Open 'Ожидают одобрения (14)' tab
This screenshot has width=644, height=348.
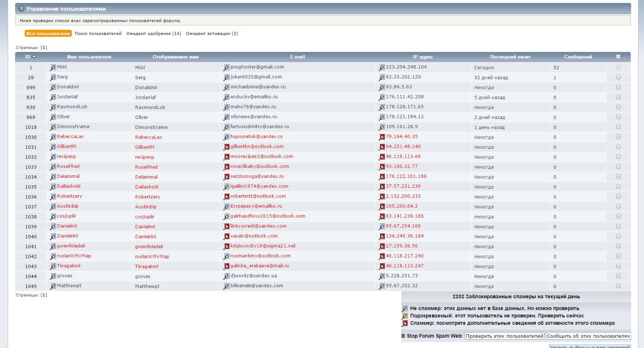[154, 34]
